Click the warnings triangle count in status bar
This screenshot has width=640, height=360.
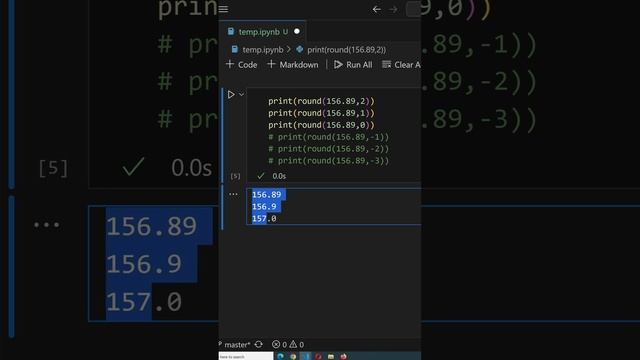point(297,344)
